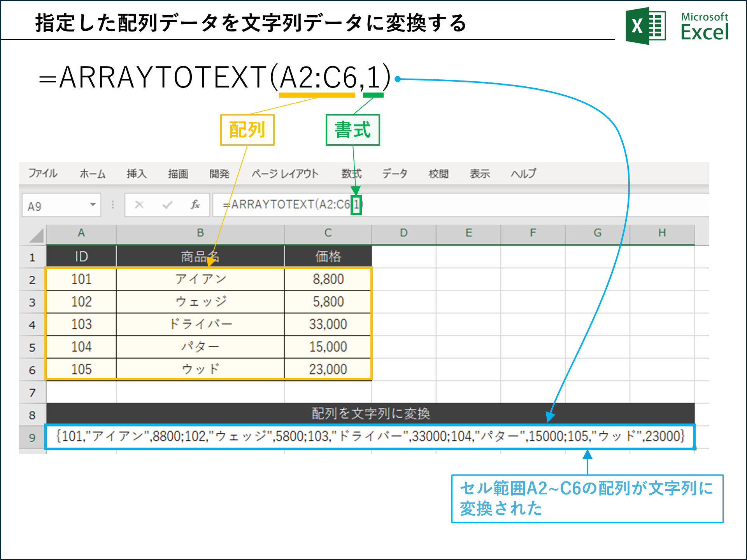Click the yellow 配列 label box
The image size is (747, 560).
click(247, 130)
